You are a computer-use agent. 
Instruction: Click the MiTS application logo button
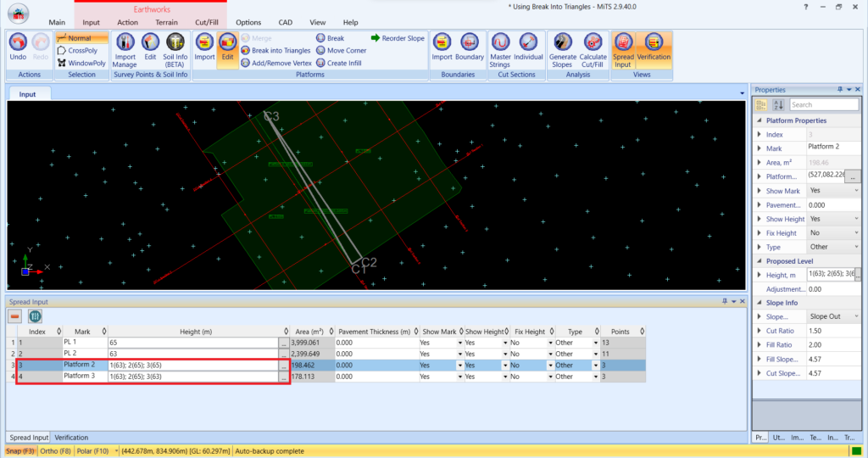tap(19, 14)
